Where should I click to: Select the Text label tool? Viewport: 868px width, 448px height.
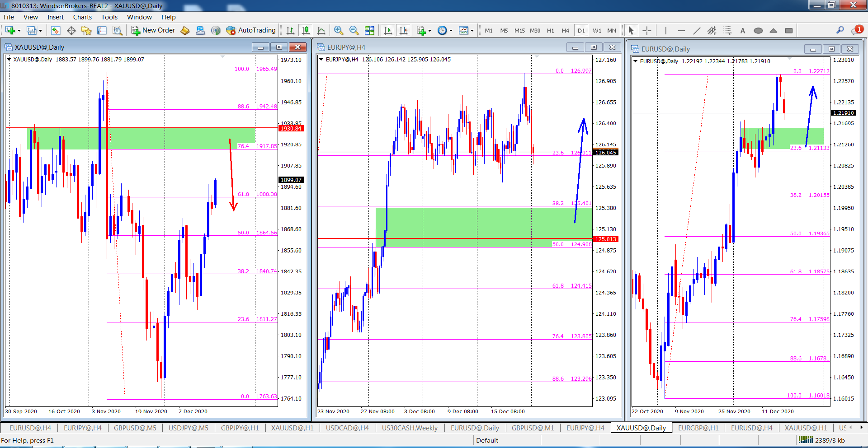pyautogui.click(x=743, y=30)
